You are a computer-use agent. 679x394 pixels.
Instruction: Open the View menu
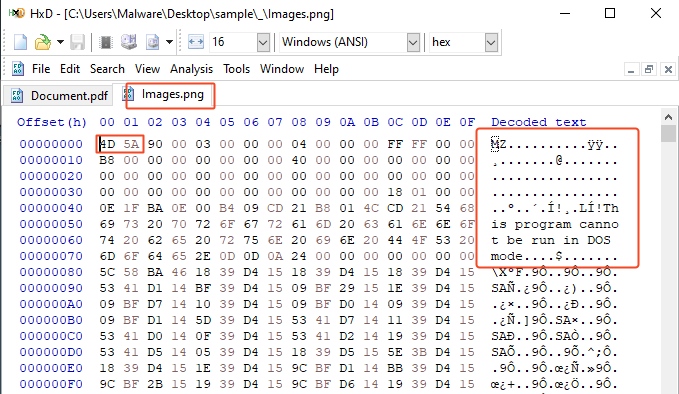[147, 69]
